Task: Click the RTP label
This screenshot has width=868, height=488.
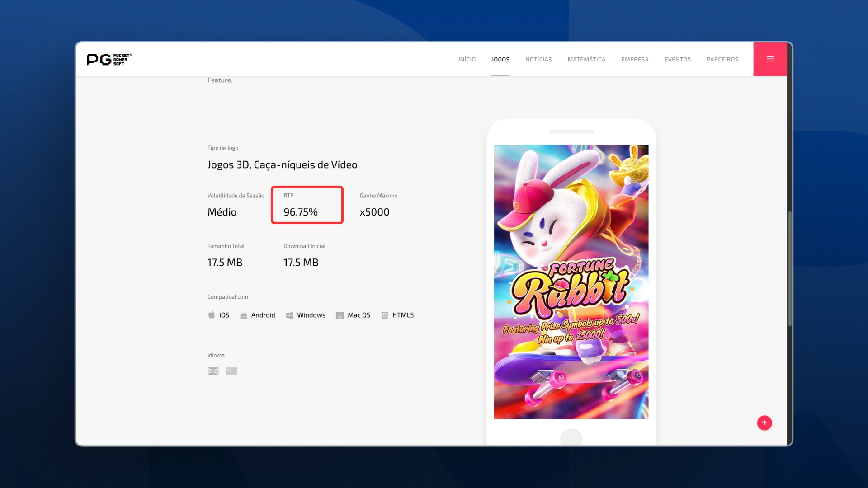Action: [288, 196]
